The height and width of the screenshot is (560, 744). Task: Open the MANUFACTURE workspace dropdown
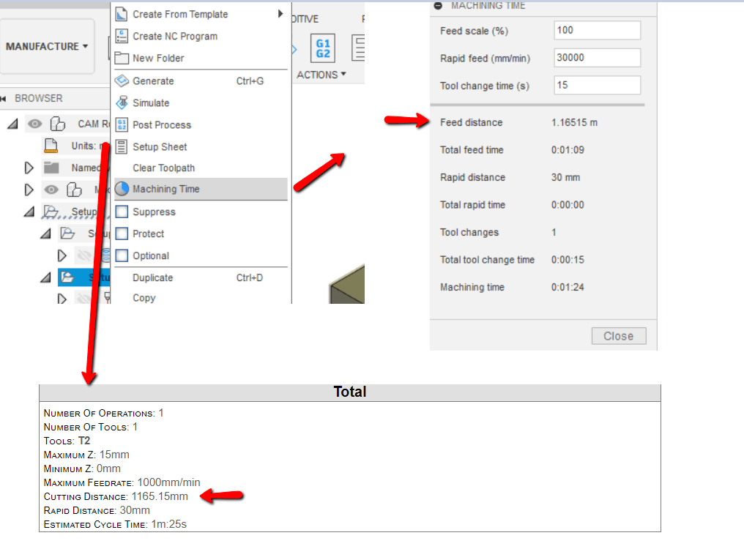pos(46,46)
